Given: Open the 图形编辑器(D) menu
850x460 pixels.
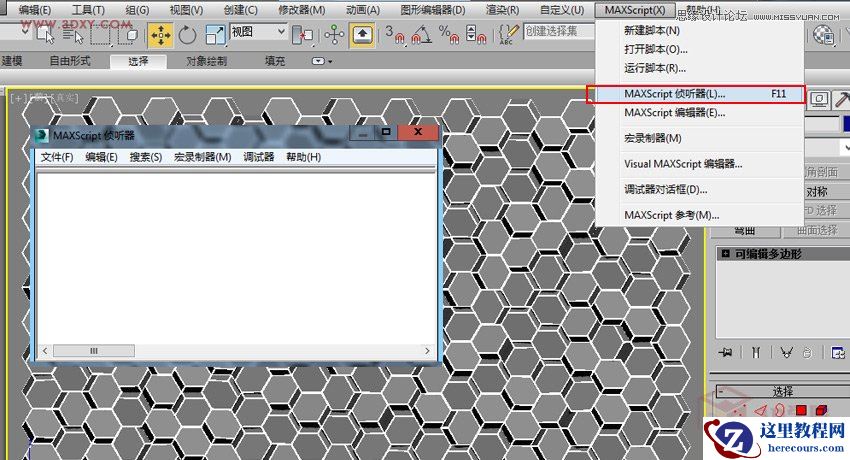Looking at the screenshot, I should (433, 10).
